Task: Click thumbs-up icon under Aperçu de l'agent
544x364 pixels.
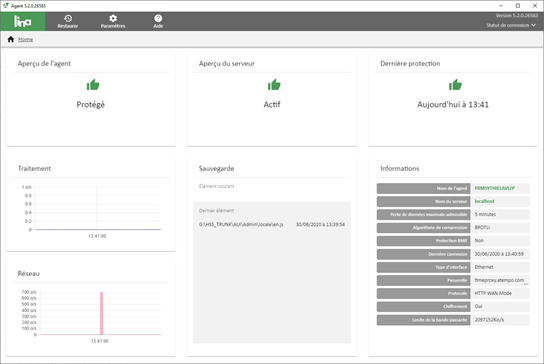Action: point(93,85)
